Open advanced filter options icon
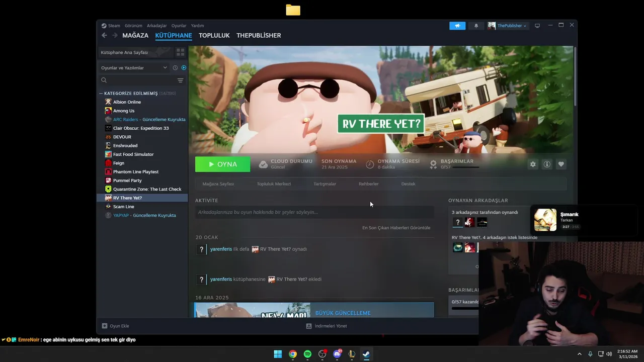 tap(180, 80)
